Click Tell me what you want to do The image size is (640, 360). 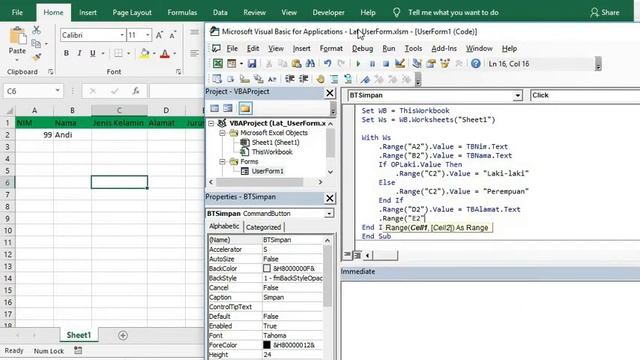tap(453, 13)
